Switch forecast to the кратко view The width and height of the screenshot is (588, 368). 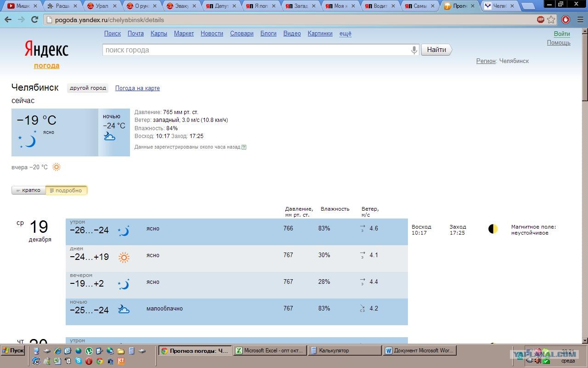point(28,190)
